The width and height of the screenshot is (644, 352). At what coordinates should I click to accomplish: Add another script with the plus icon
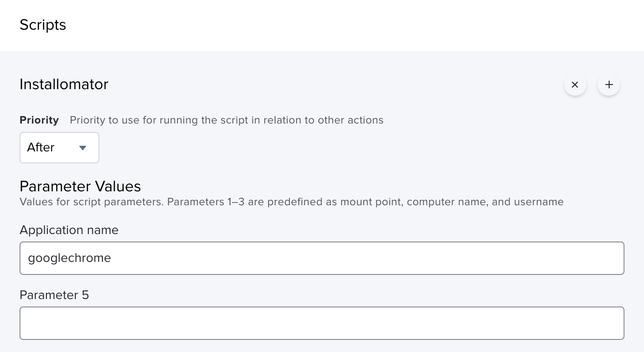pyautogui.click(x=609, y=85)
